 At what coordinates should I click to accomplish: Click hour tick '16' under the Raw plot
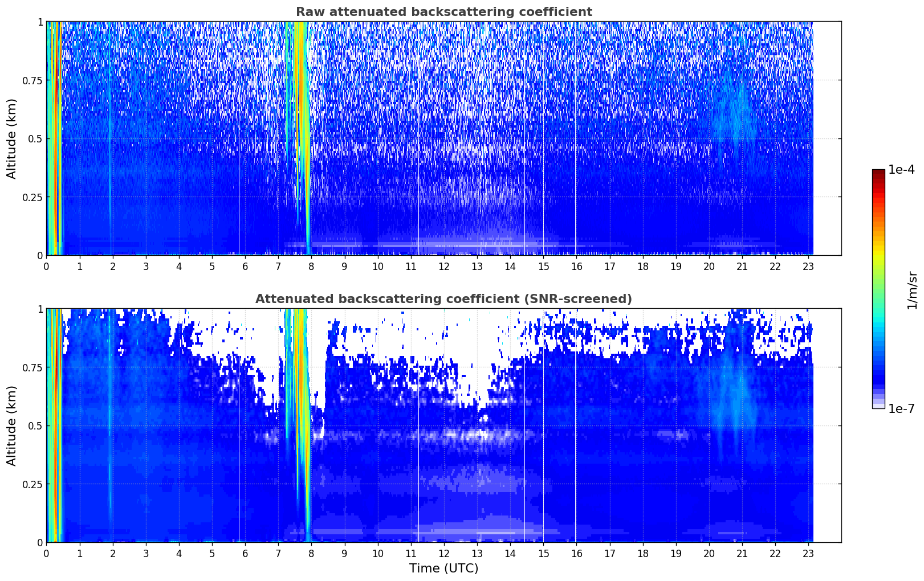click(x=576, y=266)
